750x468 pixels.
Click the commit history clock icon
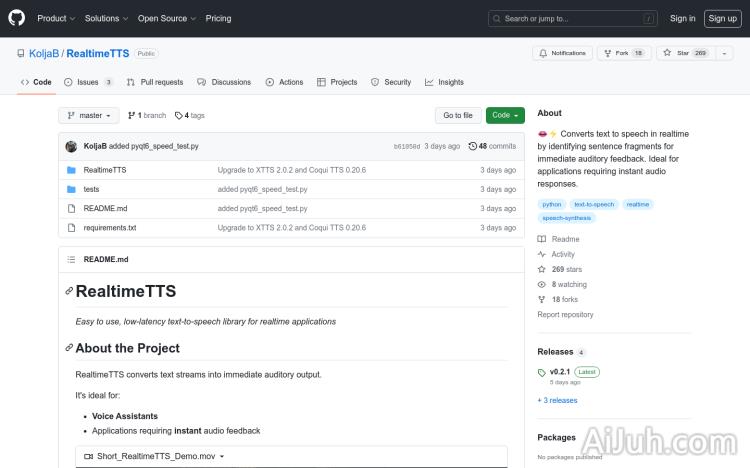[x=471, y=146]
